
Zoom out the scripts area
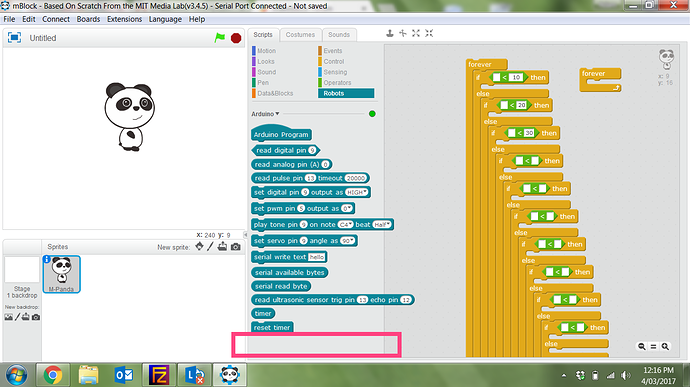click(642, 346)
